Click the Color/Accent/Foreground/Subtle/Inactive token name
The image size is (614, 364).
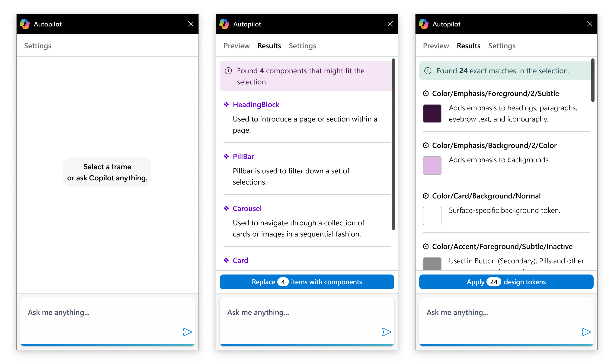(502, 247)
